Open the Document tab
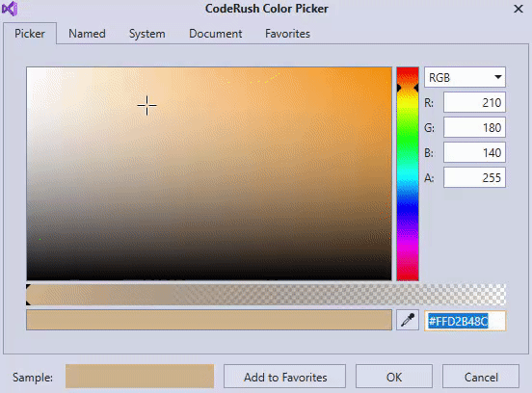532x393 pixels. (216, 34)
